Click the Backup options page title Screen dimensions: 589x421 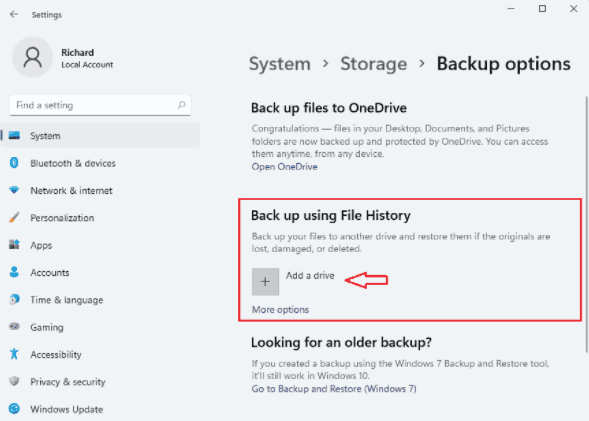click(x=503, y=63)
